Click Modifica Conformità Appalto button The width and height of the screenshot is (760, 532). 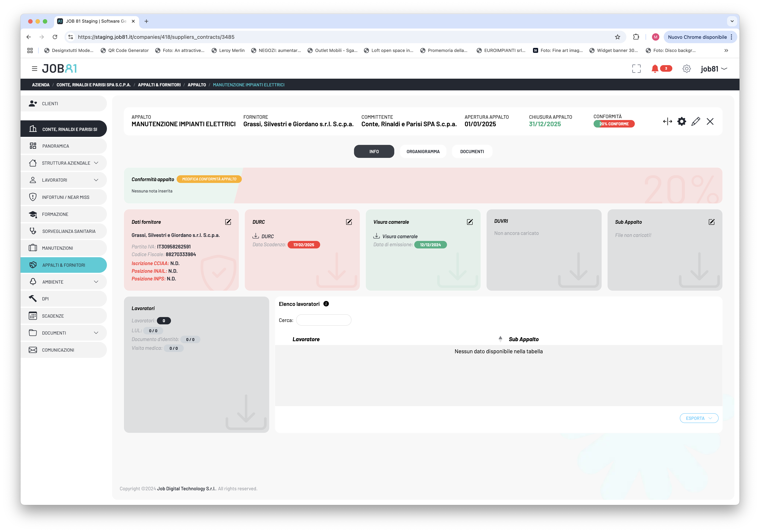(x=209, y=179)
